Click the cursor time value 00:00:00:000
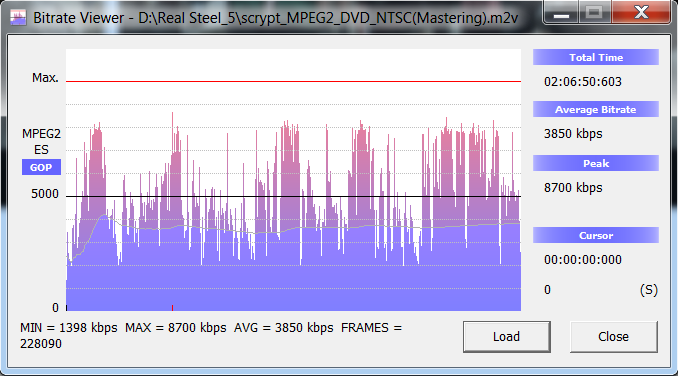The image size is (678, 376). 583,260
